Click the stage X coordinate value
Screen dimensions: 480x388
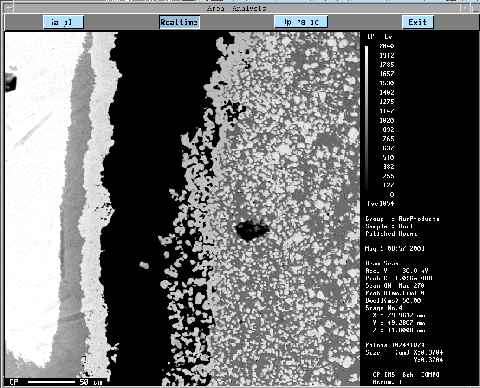click(399, 315)
